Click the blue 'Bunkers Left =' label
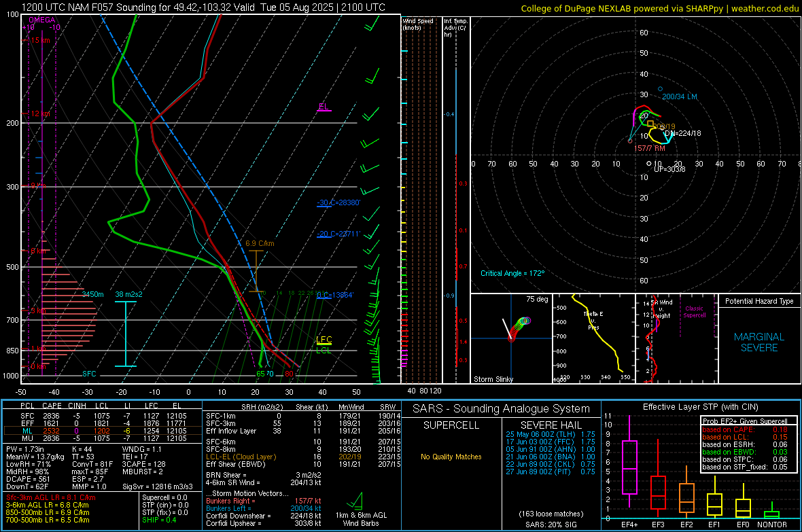 (228, 508)
